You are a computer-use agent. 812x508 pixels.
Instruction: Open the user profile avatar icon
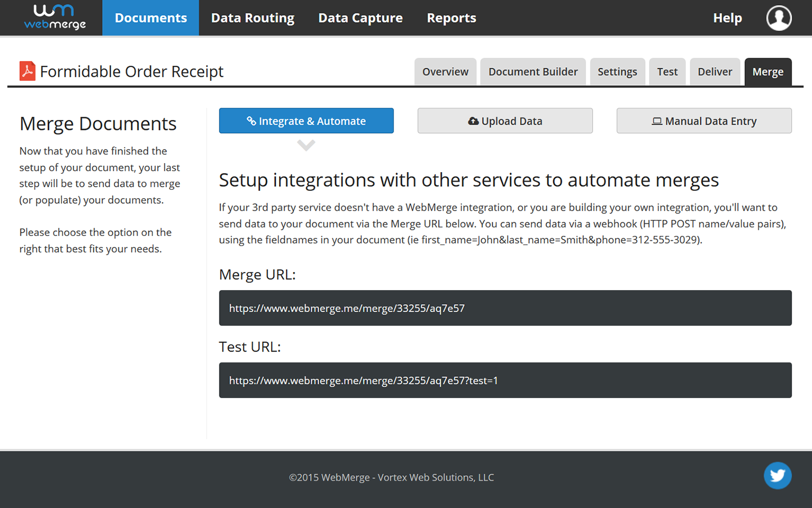click(x=779, y=17)
